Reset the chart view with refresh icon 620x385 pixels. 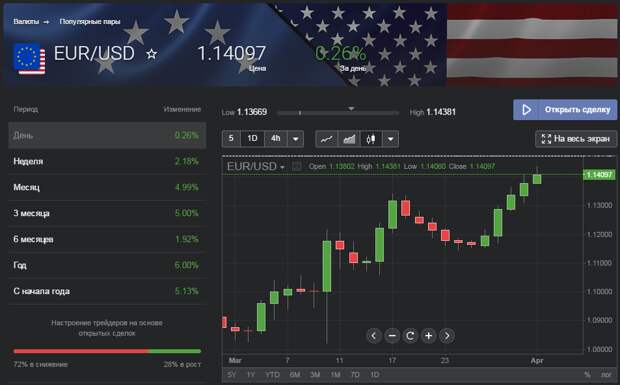[410, 336]
